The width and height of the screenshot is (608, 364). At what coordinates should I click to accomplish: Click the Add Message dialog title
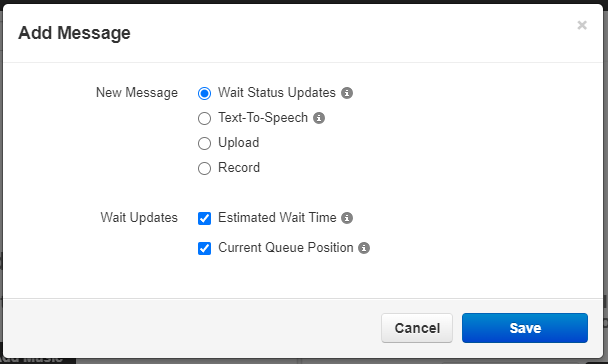pyautogui.click(x=74, y=33)
